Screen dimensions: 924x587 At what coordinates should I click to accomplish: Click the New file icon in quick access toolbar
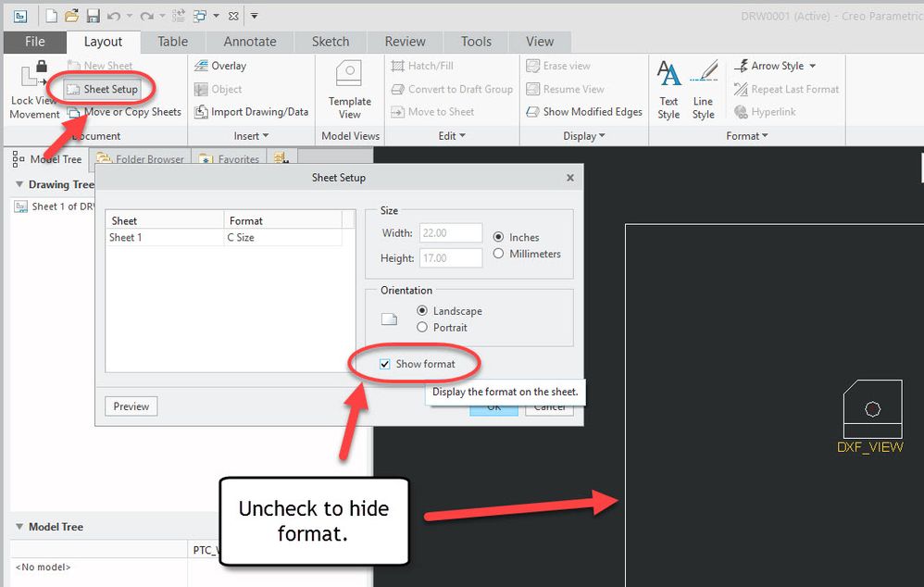[x=52, y=16]
